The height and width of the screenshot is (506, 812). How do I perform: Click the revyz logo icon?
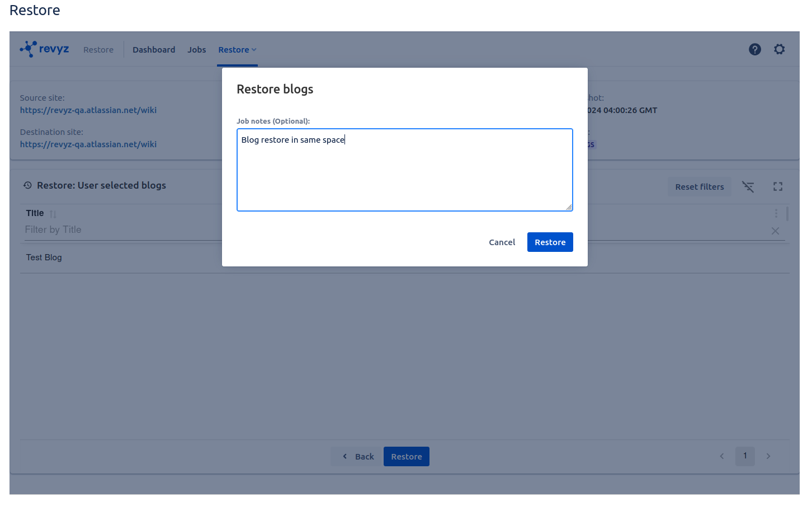tap(29, 49)
